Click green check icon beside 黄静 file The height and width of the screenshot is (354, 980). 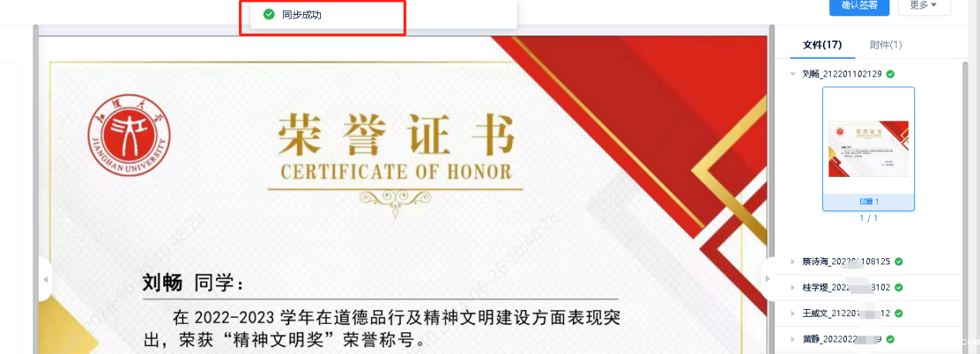point(890,339)
